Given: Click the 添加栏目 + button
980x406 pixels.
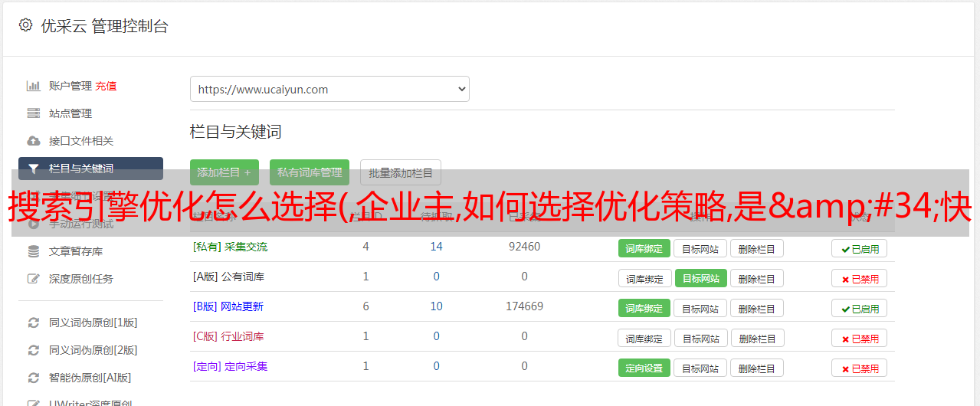Looking at the screenshot, I should click(225, 172).
